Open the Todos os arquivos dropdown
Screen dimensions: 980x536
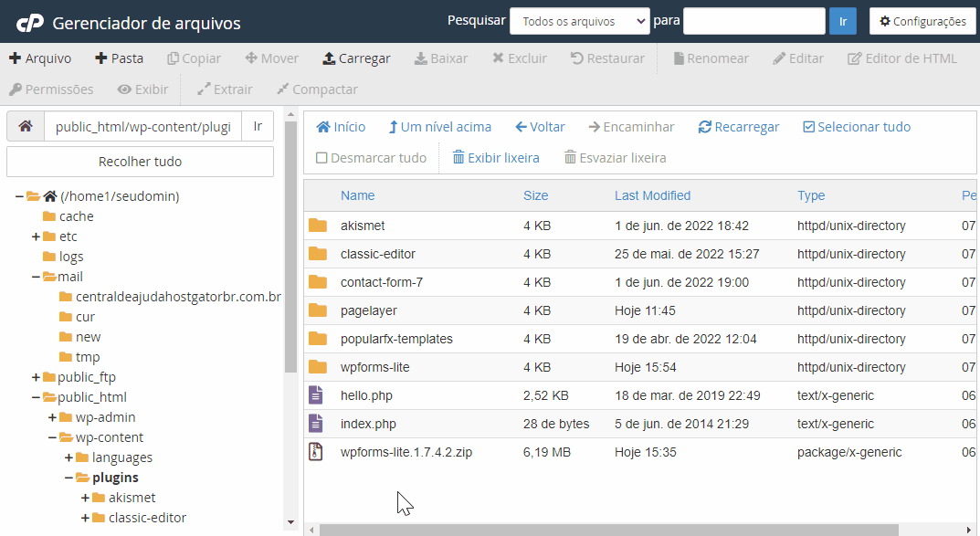(x=580, y=21)
